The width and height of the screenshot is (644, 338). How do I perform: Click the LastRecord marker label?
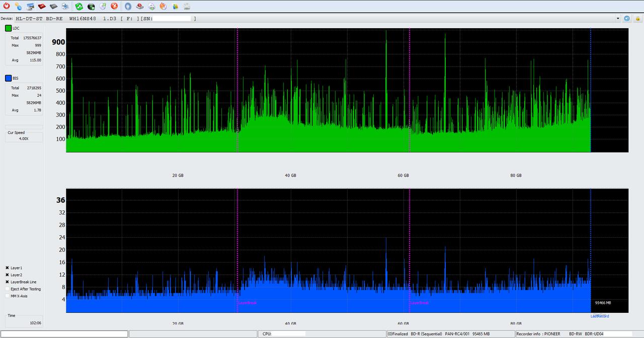(x=600, y=316)
